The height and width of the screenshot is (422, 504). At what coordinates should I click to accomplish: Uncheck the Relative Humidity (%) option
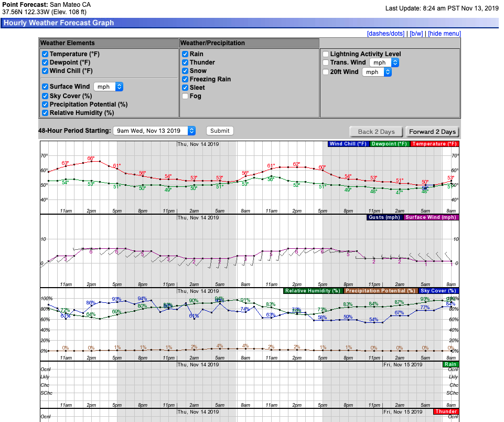45,113
